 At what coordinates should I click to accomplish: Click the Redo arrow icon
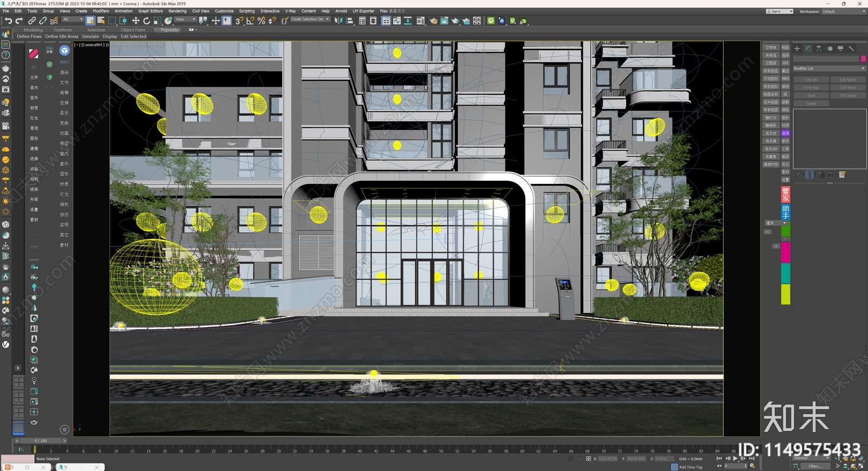point(19,21)
